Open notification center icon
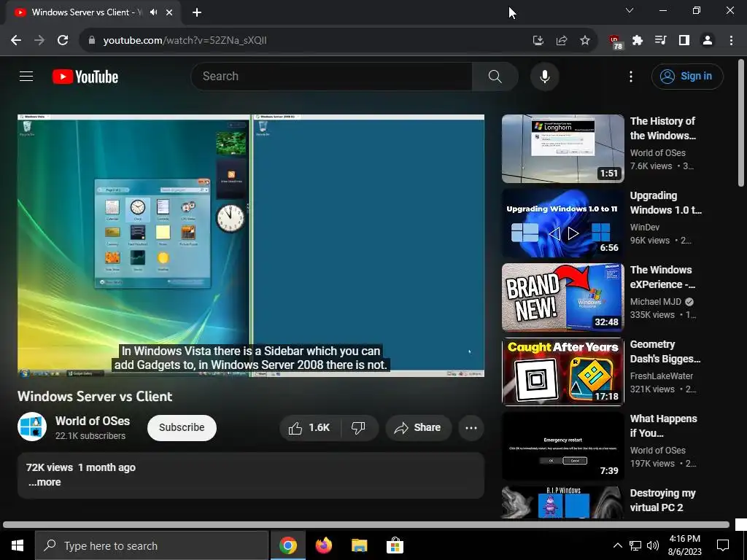 (723, 545)
